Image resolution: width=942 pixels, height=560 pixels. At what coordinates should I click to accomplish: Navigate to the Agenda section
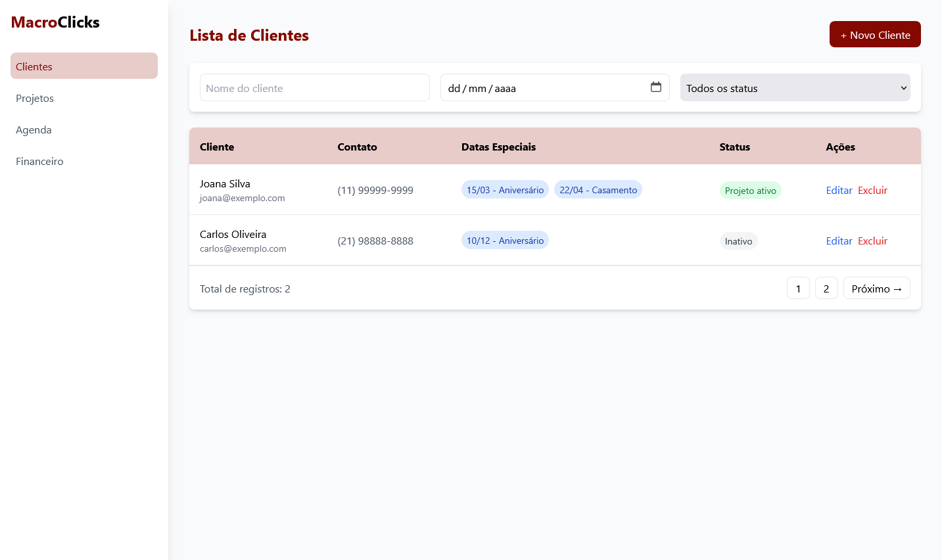(x=34, y=129)
